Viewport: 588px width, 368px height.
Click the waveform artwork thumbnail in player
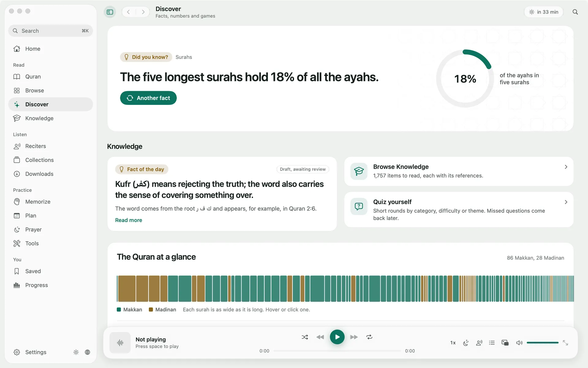tap(120, 343)
